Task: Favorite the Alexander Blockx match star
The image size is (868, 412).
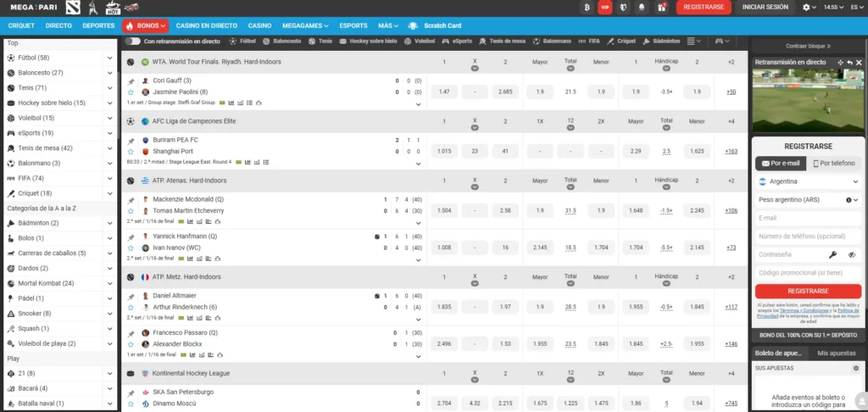Action: [x=131, y=344]
